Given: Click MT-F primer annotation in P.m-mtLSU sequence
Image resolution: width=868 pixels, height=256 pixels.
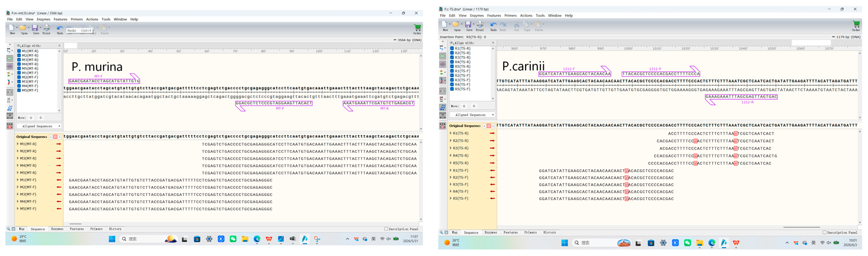Looking at the screenshot, I should coord(104,81).
